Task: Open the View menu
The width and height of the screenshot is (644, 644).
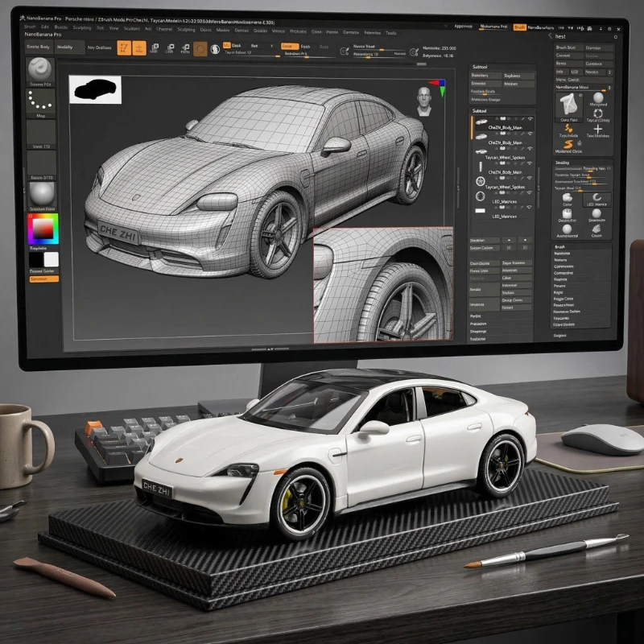Action: pos(114,28)
